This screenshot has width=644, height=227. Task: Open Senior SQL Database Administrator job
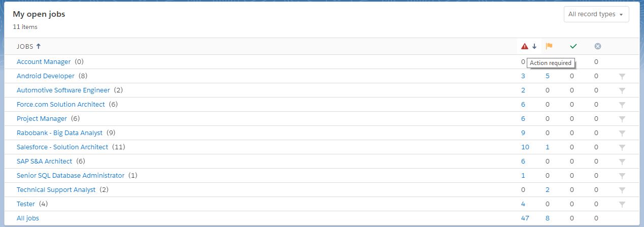(x=71, y=175)
